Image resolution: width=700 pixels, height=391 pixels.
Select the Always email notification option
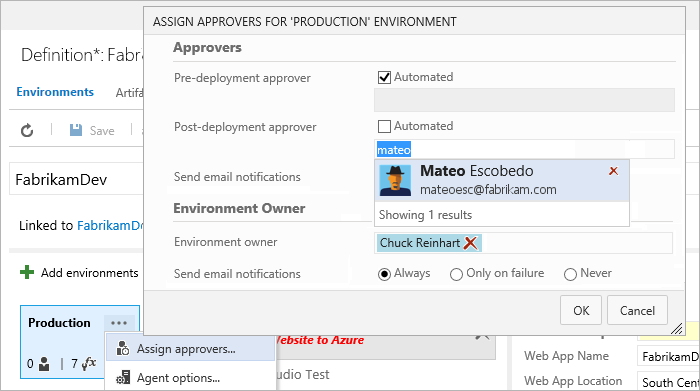384,274
